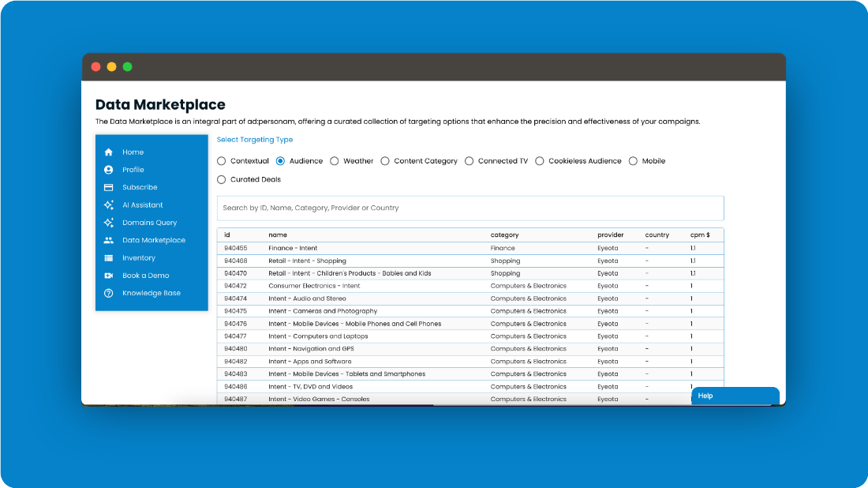
Task: Click 'Consumer Electronics - Intent' name cell
Action: 314,287
